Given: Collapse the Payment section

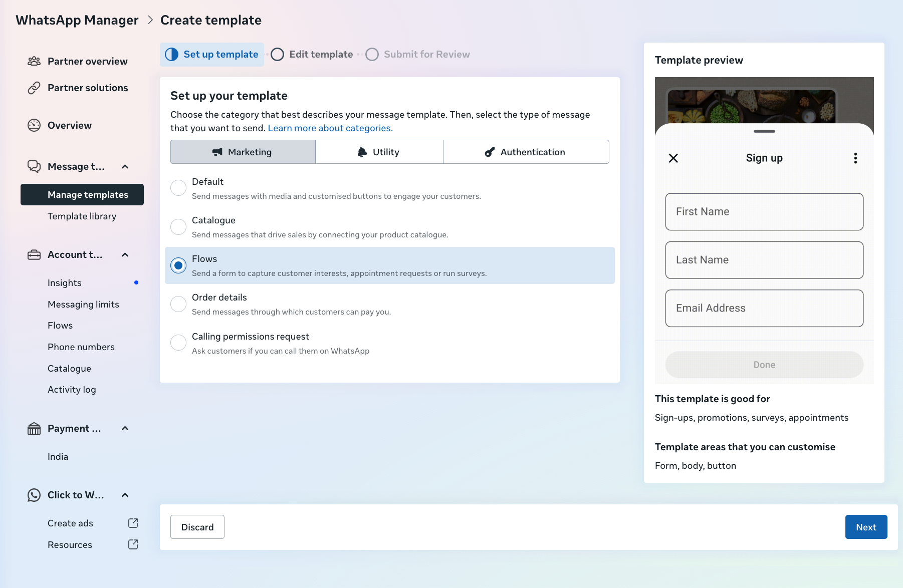Looking at the screenshot, I should click(125, 428).
